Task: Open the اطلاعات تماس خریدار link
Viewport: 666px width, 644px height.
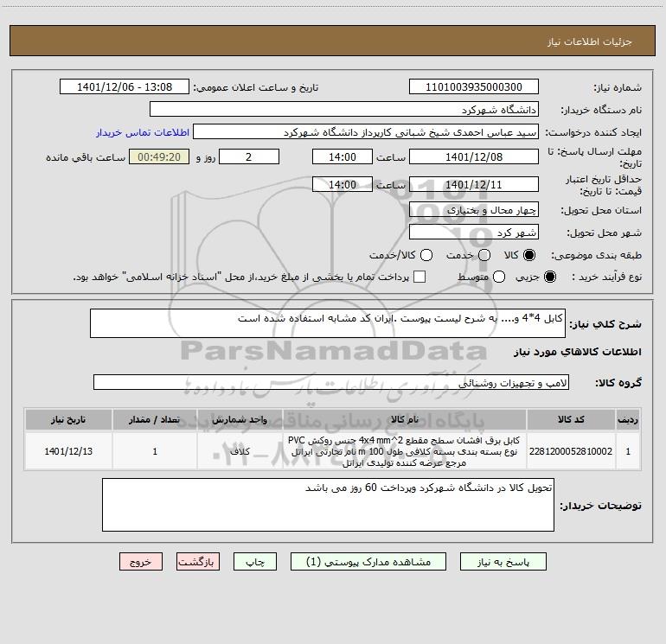Action: pyautogui.click(x=143, y=132)
